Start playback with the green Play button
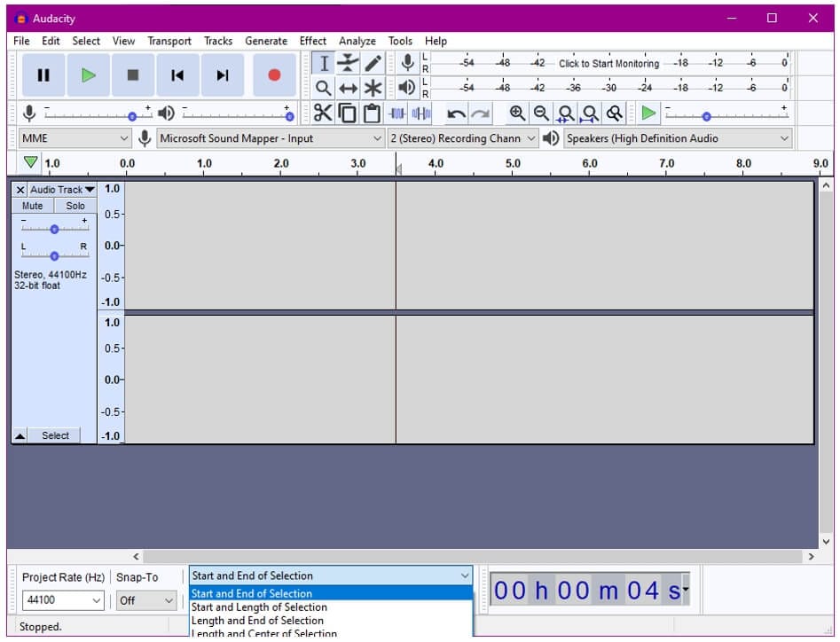This screenshot has height=642, width=840. coord(89,75)
